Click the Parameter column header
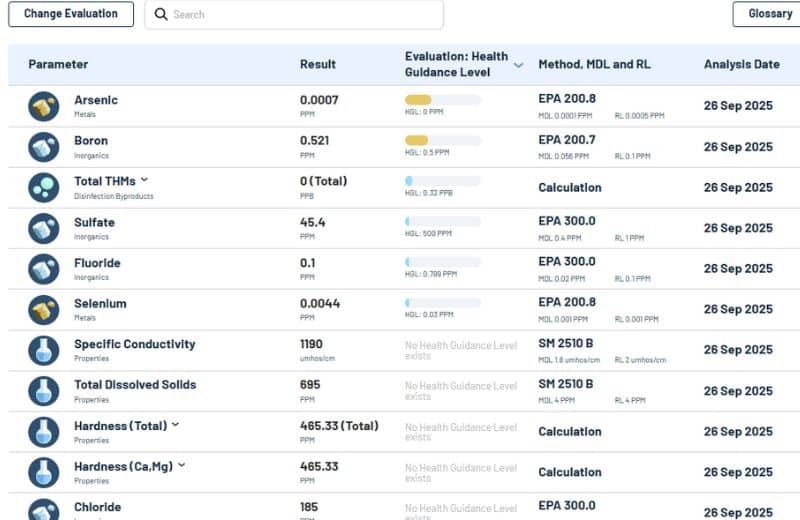 [x=58, y=65]
